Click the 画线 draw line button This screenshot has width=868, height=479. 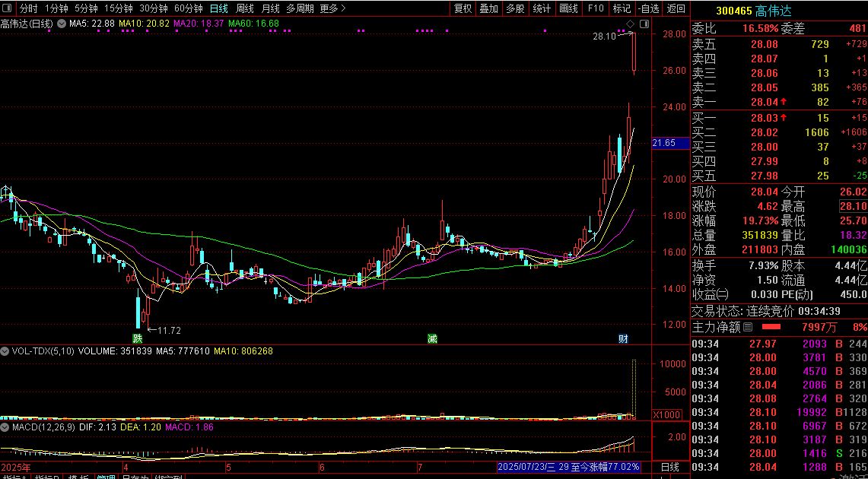[x=568, y=8]
